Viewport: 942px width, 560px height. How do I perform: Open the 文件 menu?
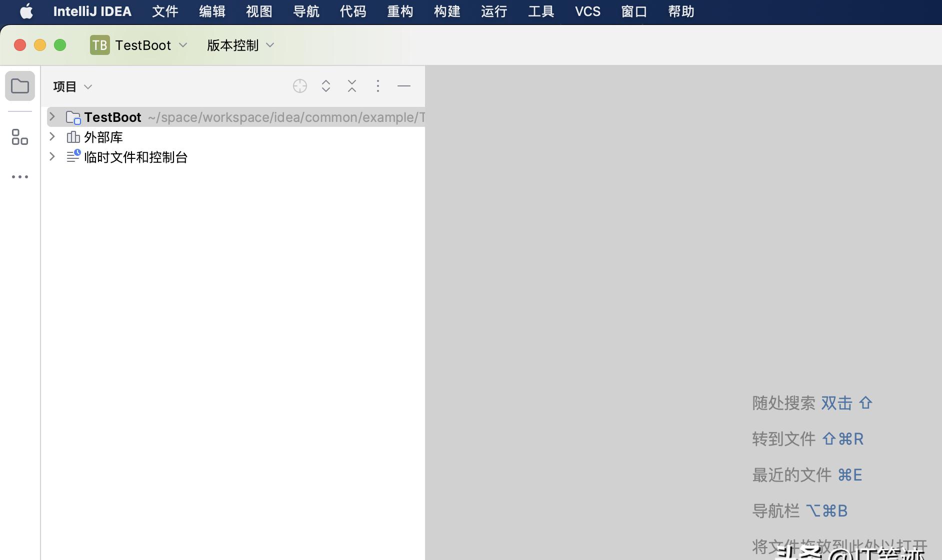(x=165, y=11)
